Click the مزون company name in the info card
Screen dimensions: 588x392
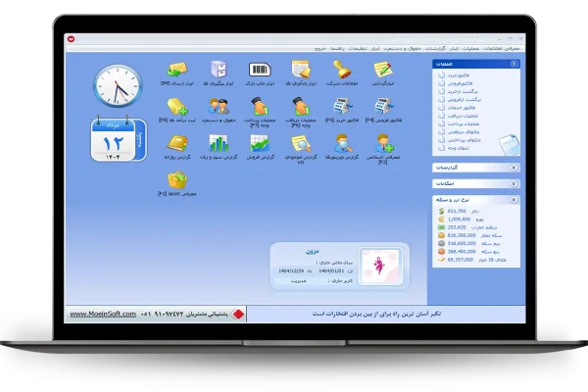click(312, 251)
